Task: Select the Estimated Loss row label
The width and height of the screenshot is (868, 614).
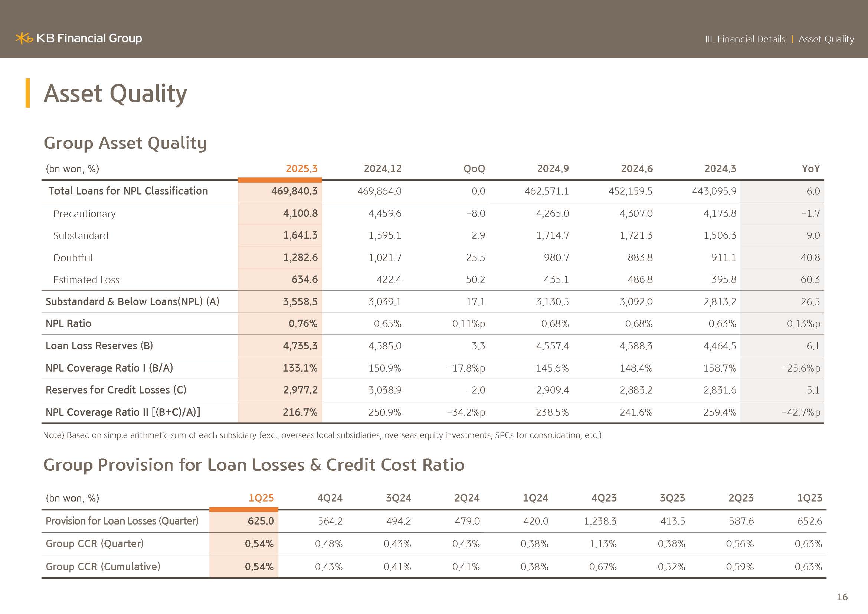Action: 86,280
